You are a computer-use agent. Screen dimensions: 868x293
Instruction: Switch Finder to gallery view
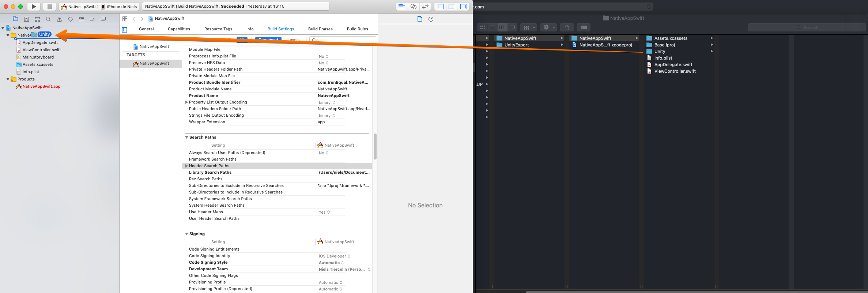tap(512, 27)
